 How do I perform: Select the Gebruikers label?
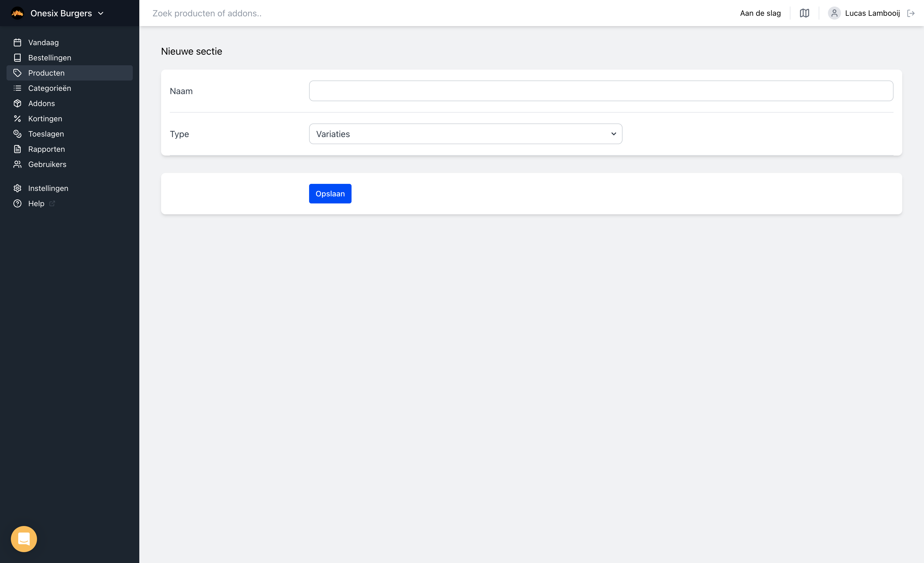click(x=47, y=164)
